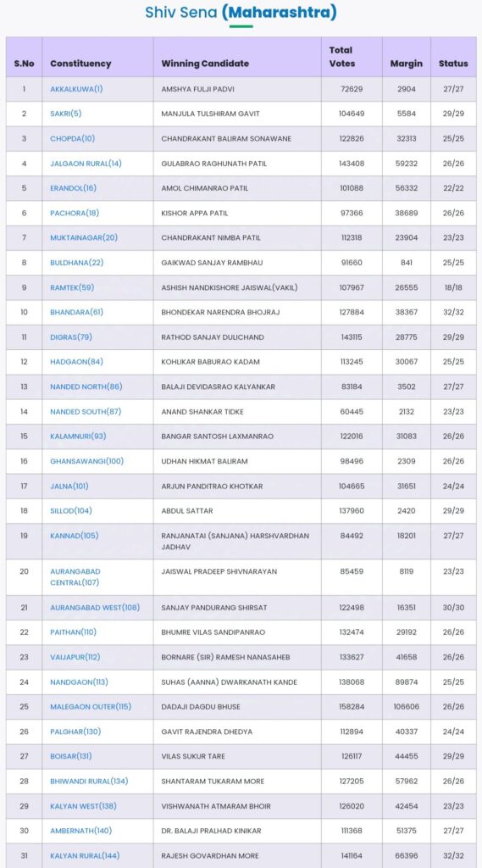Click the GHANSAWANGI(100) constituency link

[87, 461]
